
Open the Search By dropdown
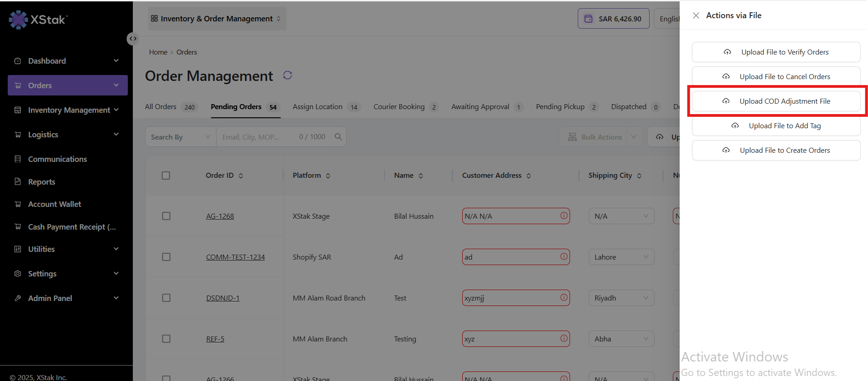(180, 137)
